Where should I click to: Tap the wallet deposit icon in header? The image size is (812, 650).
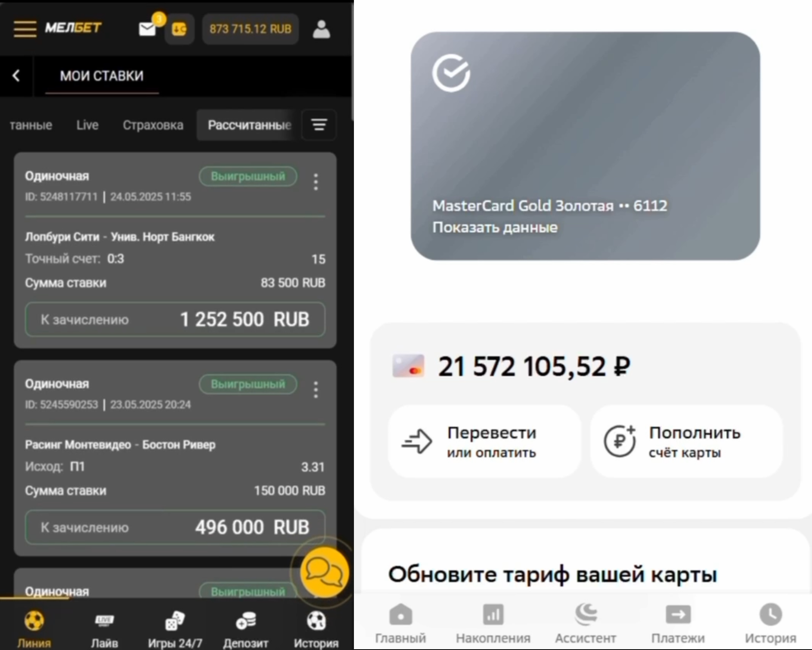[179, 29]
